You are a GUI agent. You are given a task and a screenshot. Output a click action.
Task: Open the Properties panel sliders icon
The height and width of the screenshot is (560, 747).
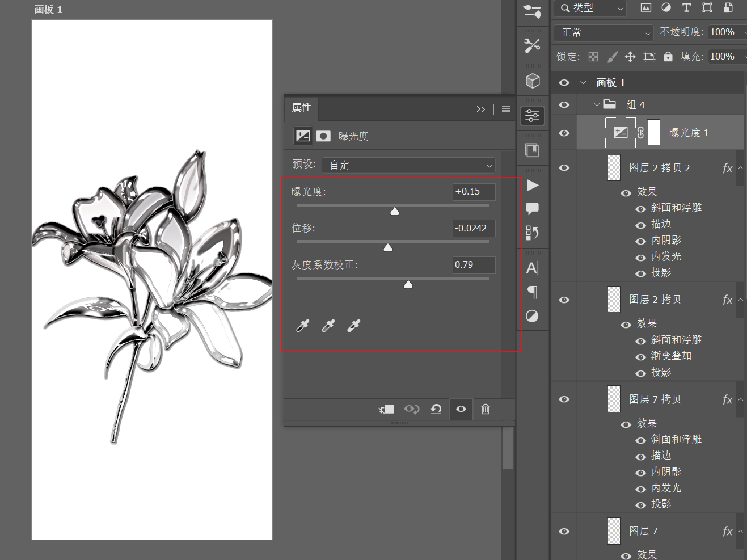point(532,116)
